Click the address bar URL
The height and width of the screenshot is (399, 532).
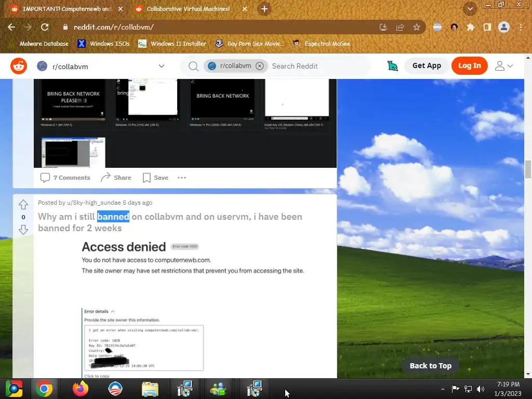114,27
